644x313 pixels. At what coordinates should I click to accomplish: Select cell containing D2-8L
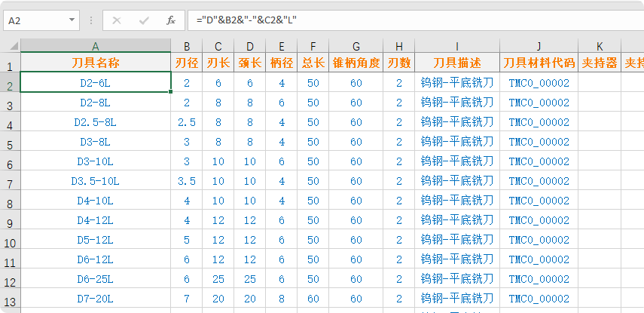96,102
